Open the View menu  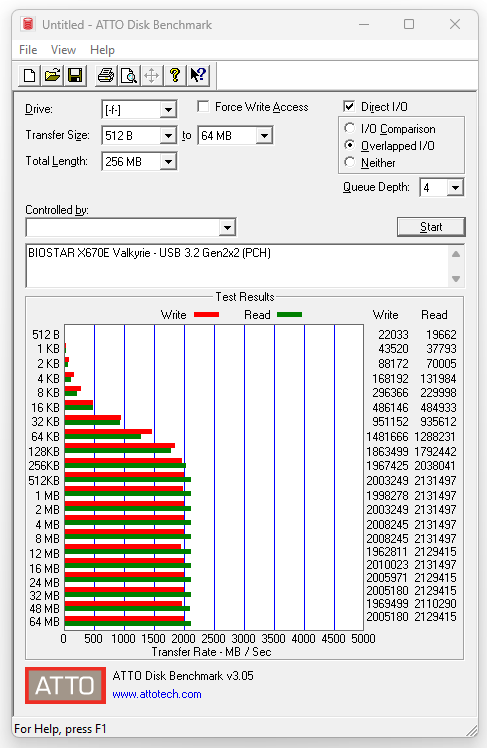(63, 50)
